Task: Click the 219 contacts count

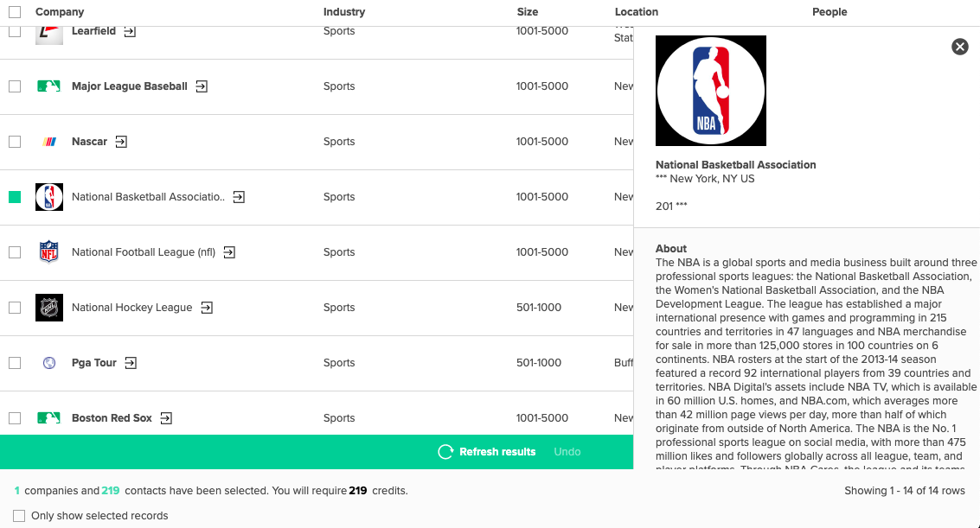Action: (x=111, y=491)
